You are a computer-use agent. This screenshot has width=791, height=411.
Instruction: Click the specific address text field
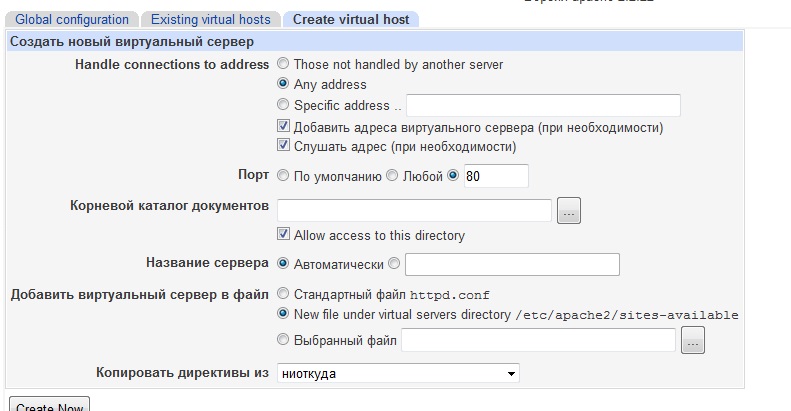pos(543,106)
